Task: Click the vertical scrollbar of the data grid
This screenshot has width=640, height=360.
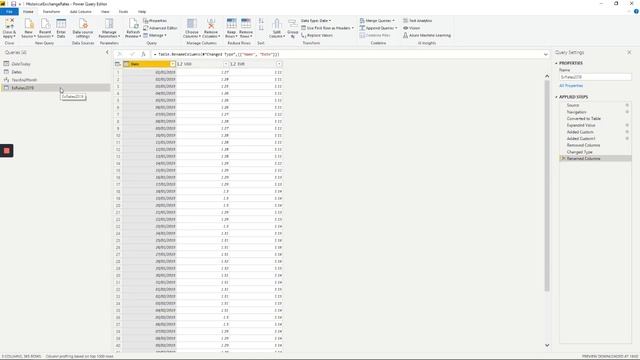Action: point(547,186)
